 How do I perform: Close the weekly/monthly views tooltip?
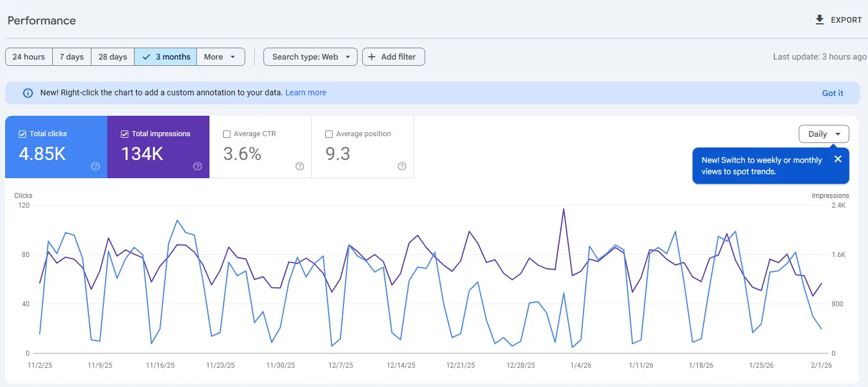838,159
